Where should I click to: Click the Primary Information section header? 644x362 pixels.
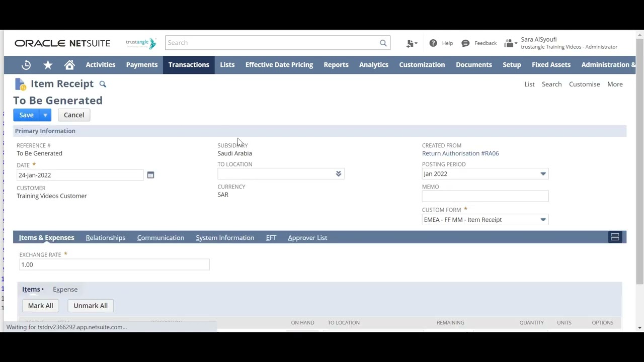[319, 131]
